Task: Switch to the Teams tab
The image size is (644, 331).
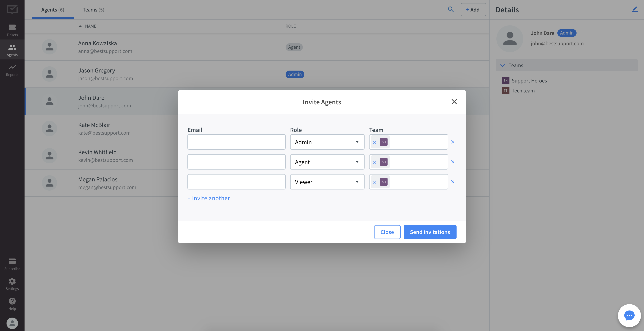Action: point(93,9)
